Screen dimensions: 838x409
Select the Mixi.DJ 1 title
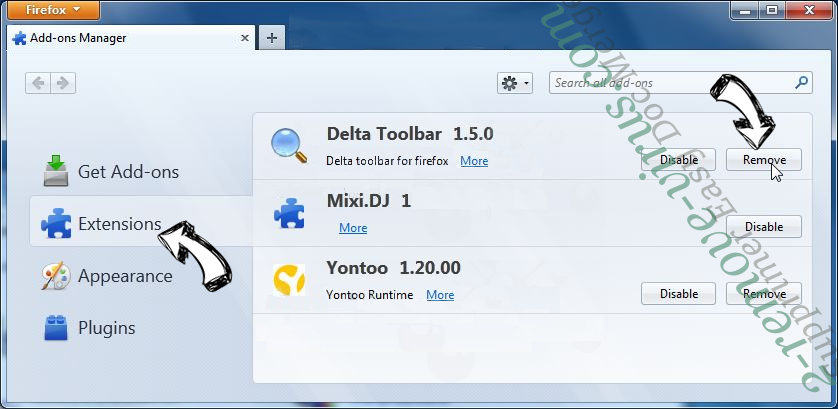(x=369, y=200)
